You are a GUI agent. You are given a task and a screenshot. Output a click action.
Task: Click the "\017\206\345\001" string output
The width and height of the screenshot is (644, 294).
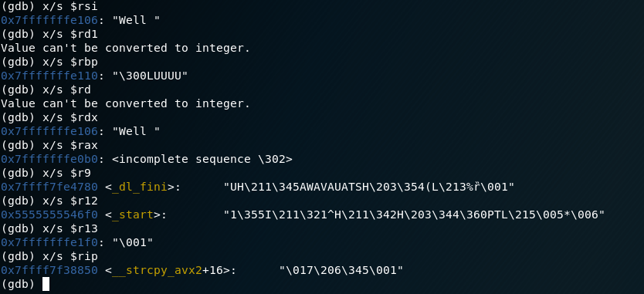341,270
